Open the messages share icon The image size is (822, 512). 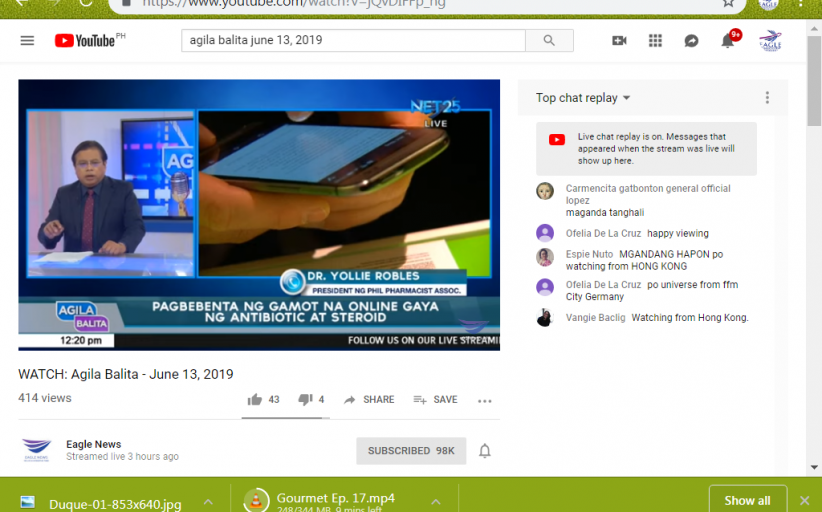pos(691,40)
